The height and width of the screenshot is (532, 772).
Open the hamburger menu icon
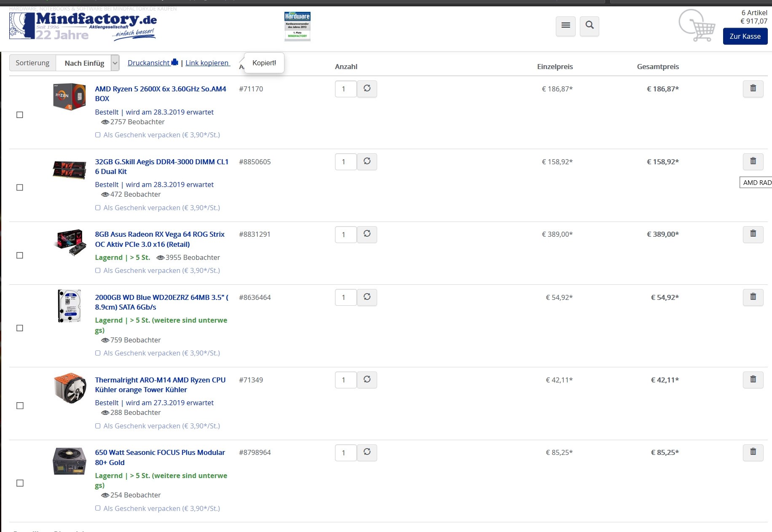pos(566,26)
